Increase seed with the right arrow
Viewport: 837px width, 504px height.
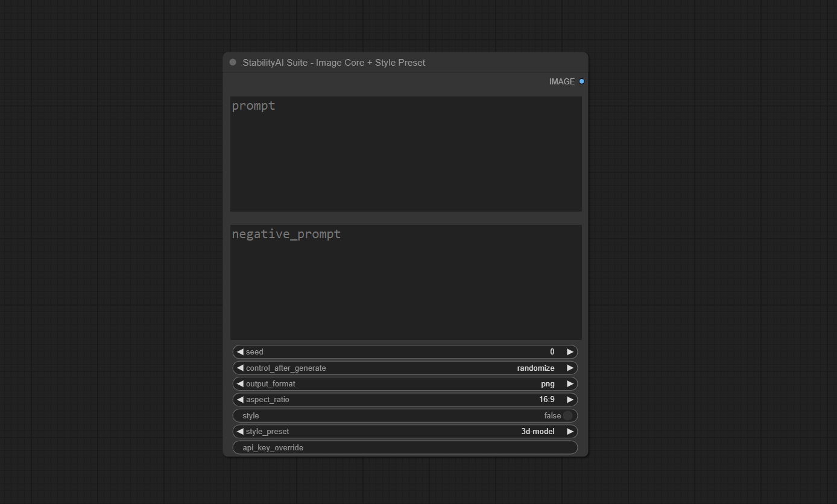point(570,351)
